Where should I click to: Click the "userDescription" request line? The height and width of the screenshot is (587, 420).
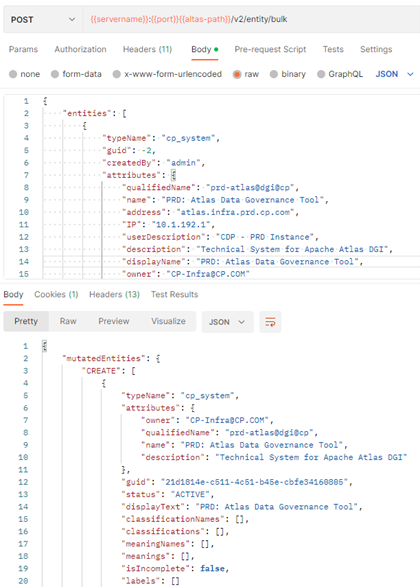point(220,237)
